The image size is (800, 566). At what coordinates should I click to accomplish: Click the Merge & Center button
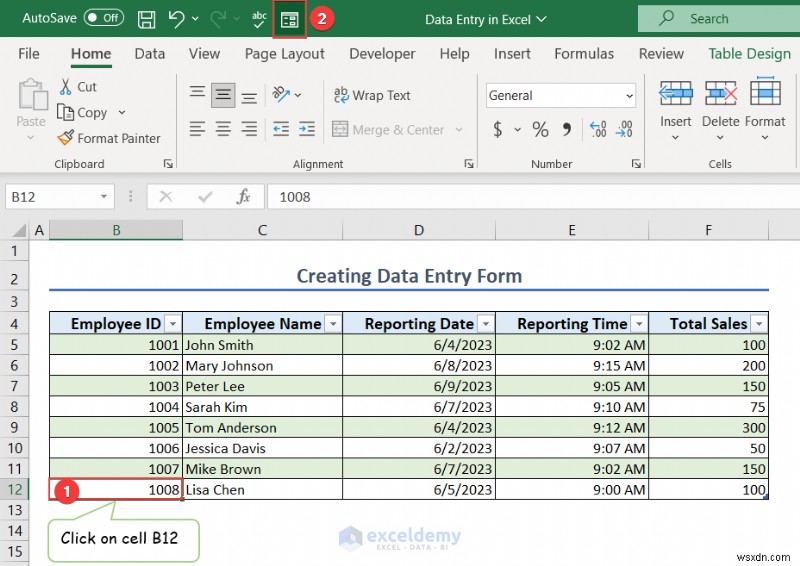click(390, 130)
